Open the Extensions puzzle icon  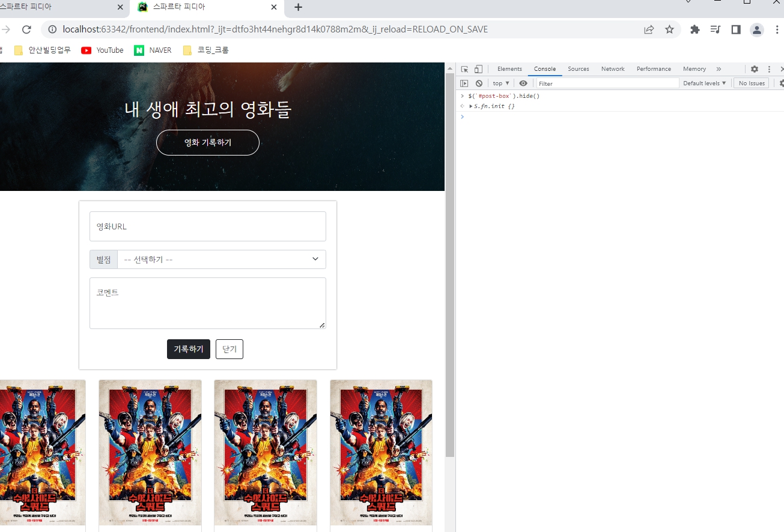695,29
